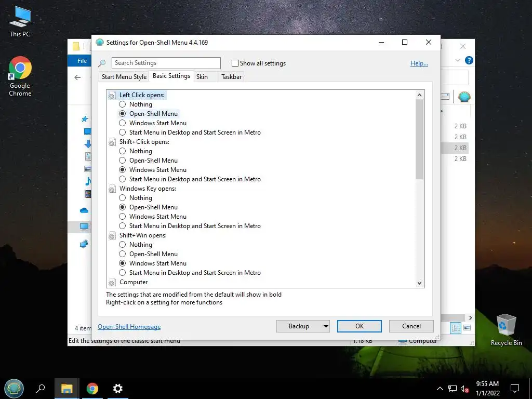532x399 pixels.
Task: Open the Help link
Action: coord(419,63)
